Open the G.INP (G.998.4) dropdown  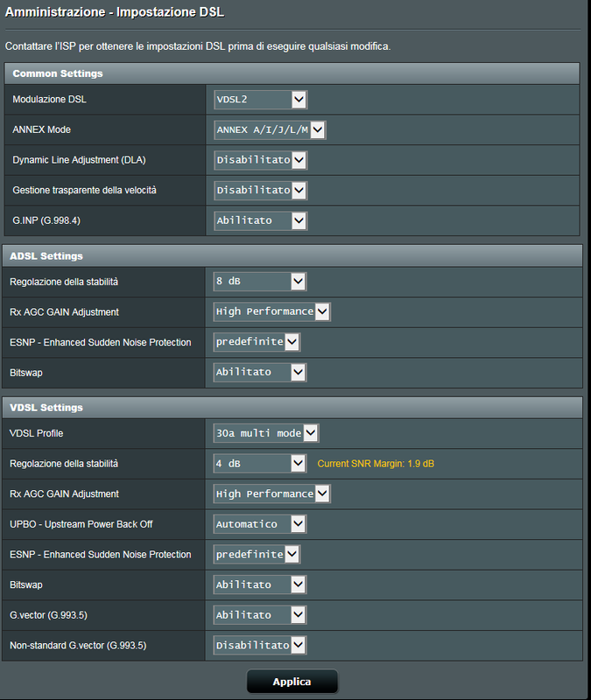coord(260,220)
